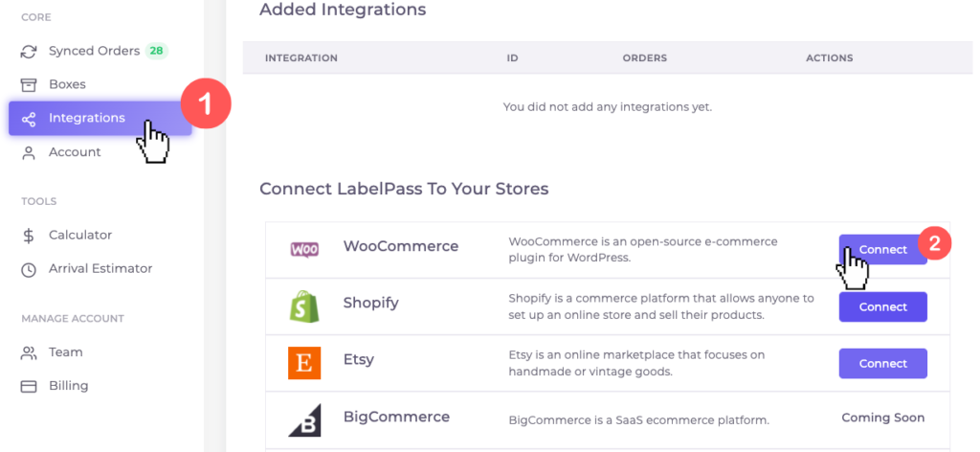
Task: Open Synced Orders in sidebar
Action: tap(94, 52)
